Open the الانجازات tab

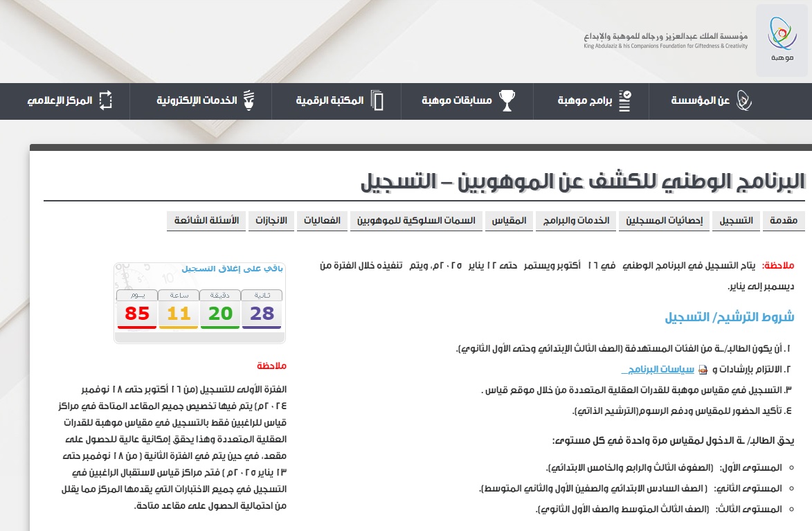coord(271,221)
